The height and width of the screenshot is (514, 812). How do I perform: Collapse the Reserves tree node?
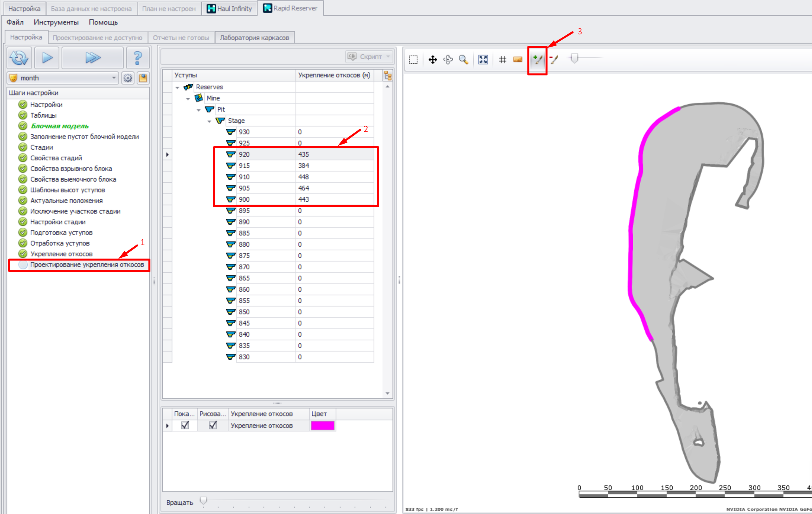coord(178,87)
